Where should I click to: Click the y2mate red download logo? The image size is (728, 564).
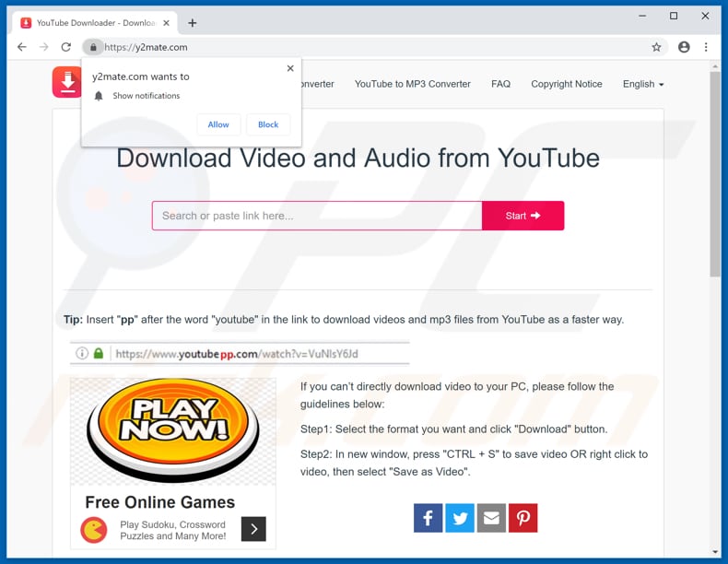(67, 82)
